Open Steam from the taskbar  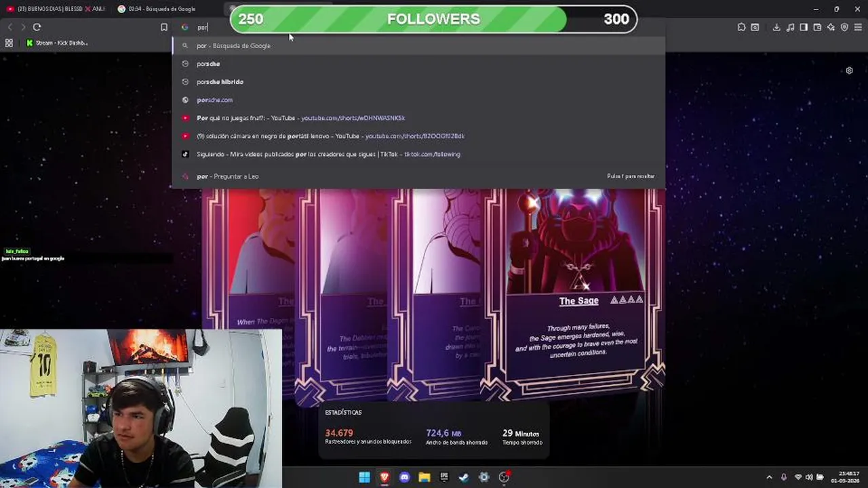(x=464, y=477)
